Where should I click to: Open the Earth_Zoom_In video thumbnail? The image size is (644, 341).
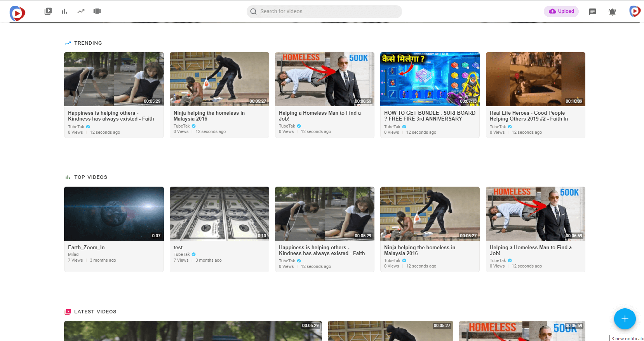(x=114, y=213)
